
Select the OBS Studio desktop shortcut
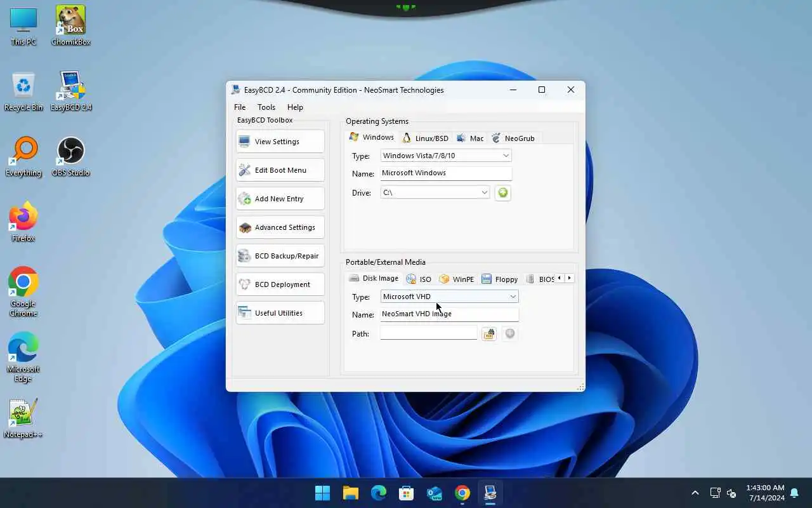pyautogui.click(x=70, y=157)
